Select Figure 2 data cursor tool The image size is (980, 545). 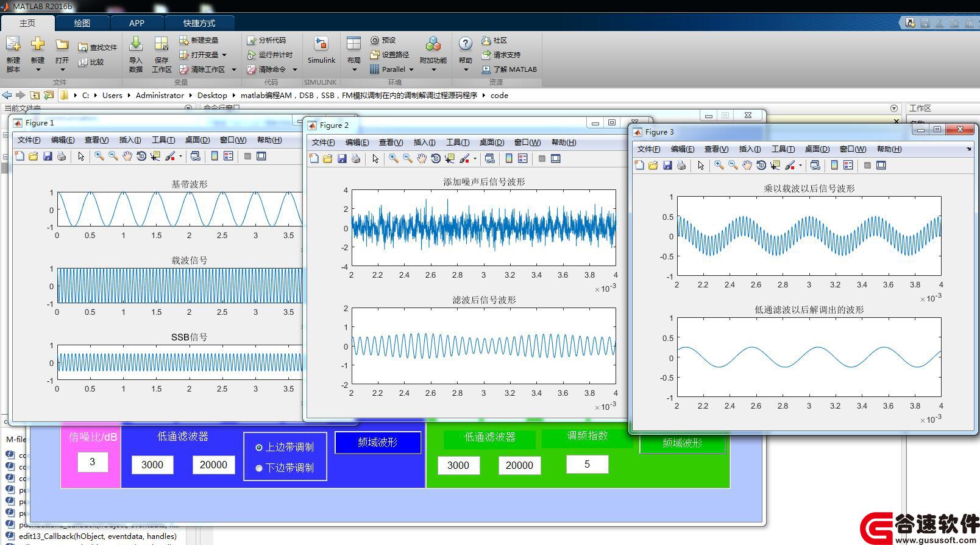tap(450, 158)
